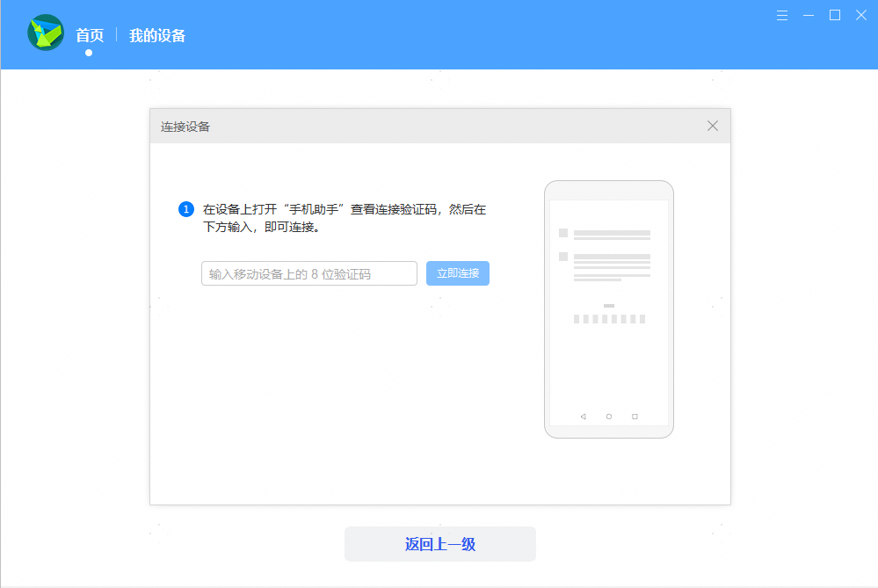Click the dotted code placeholder inside phone mockup

click(x=608, y=319)
